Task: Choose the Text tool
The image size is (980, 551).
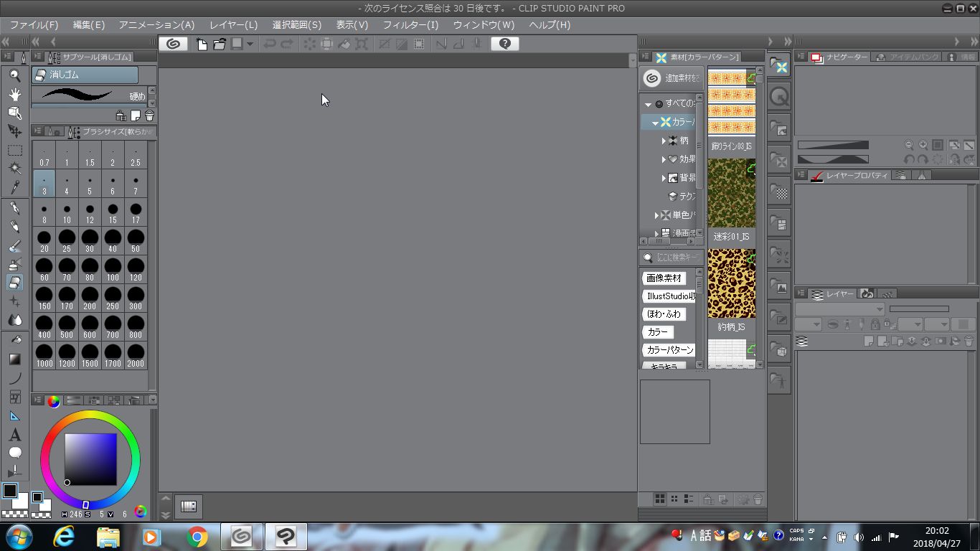Action: click(x=14, y=435)
